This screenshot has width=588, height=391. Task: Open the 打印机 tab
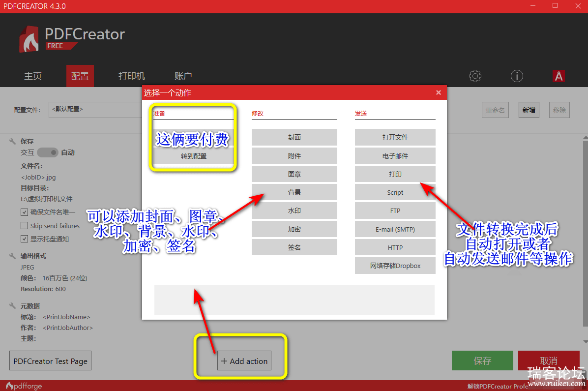[x=132, y=76]
